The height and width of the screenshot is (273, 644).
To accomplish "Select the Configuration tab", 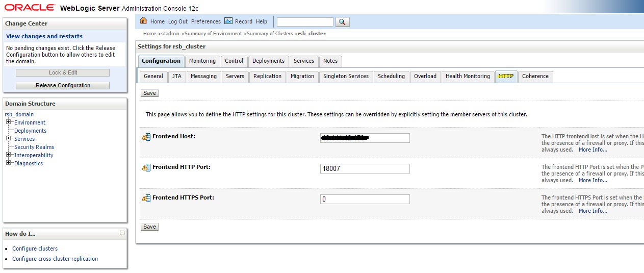I will click(x=161, y=61).
